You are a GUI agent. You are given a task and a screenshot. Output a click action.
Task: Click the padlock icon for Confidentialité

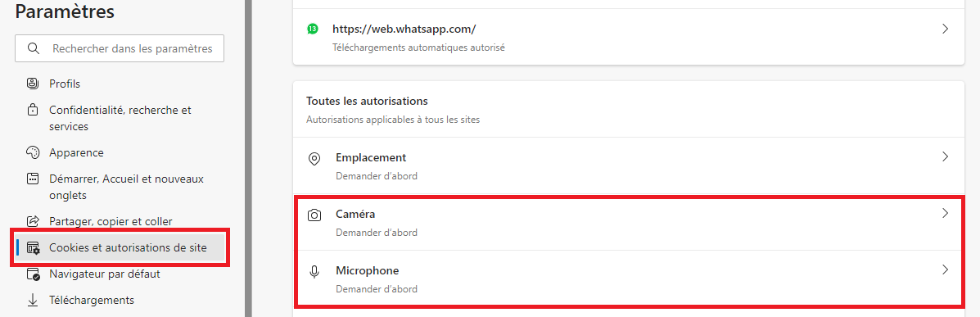(33, 110)
